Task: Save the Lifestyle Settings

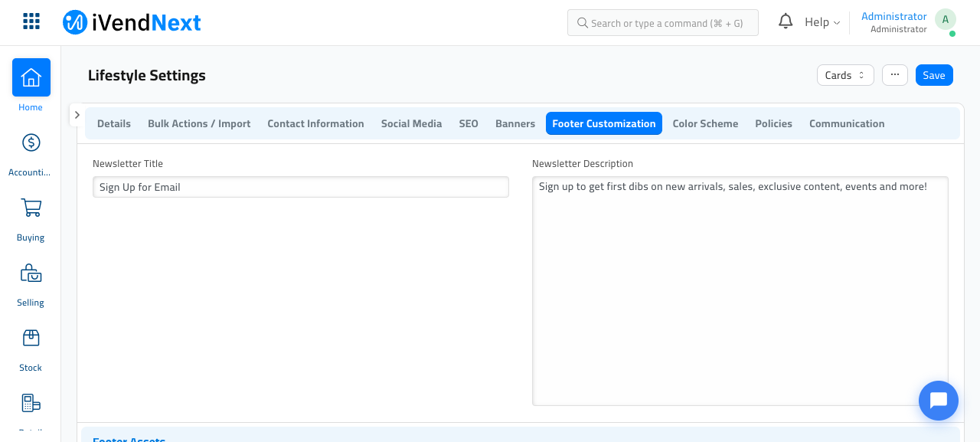Action: tap(934, 75)
